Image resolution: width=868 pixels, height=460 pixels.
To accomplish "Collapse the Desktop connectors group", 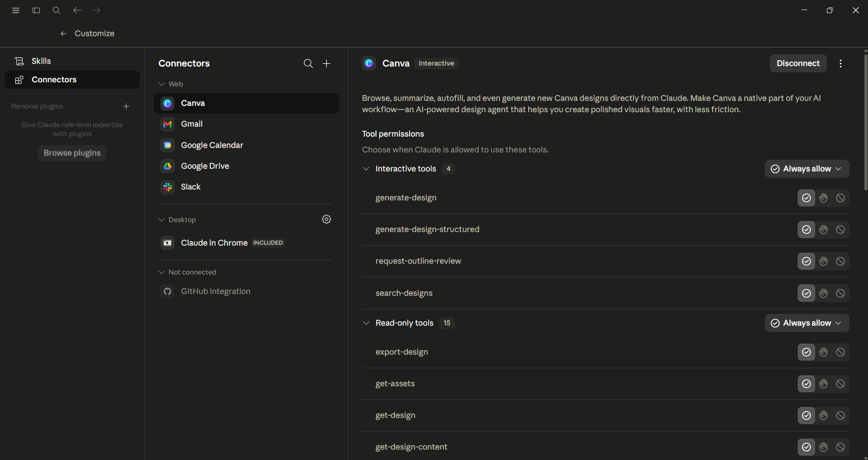I will (x=162, y=220).
